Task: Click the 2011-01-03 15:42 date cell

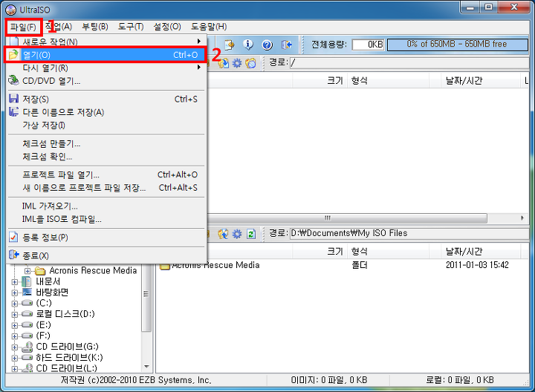Action: point(477,265)
